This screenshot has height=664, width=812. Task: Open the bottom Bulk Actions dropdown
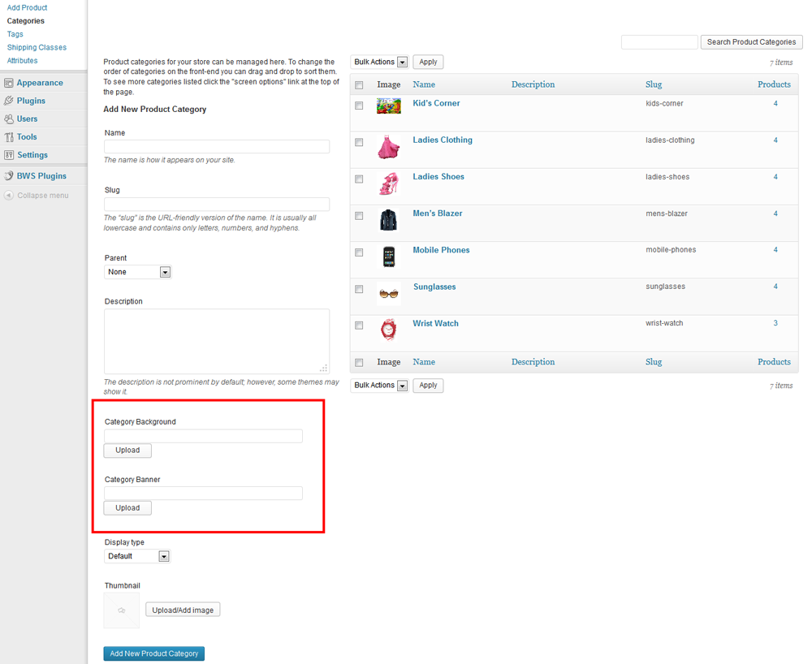click(379, 386)
